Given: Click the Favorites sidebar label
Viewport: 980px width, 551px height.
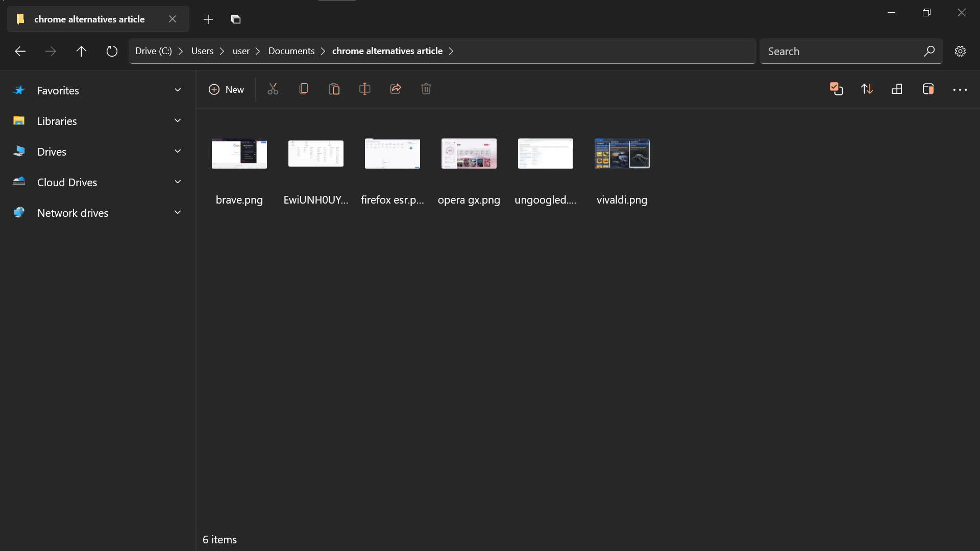Looking at the screenshot, I should (58, 90).
